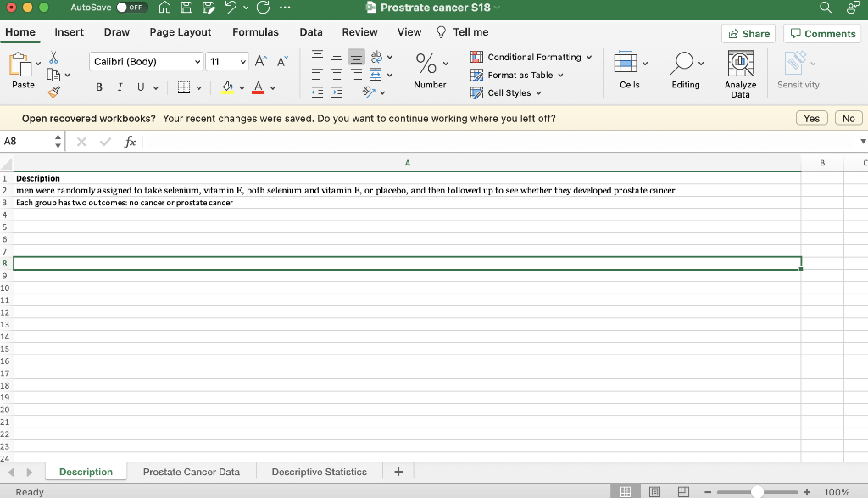Increase font size with larger A icon

[261, 61]
